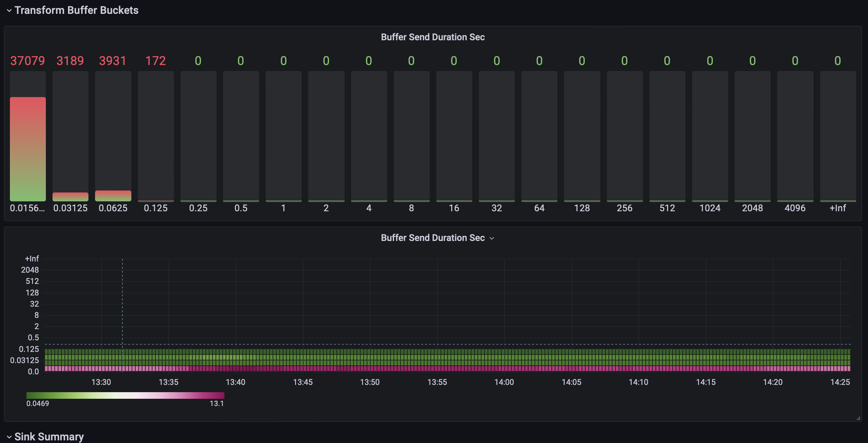Click the heatmap color scale legend gradient
The height and width of the screenshot is (443, 868).
(125, 395)
